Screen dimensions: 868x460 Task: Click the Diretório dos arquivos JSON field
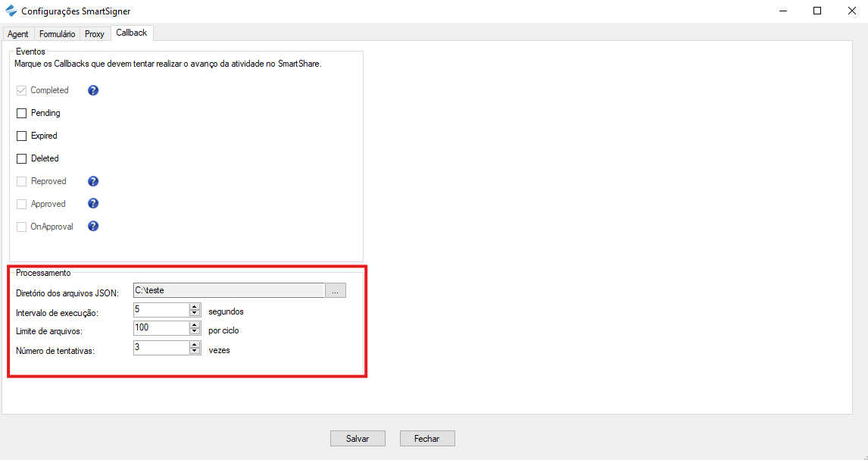228,290
